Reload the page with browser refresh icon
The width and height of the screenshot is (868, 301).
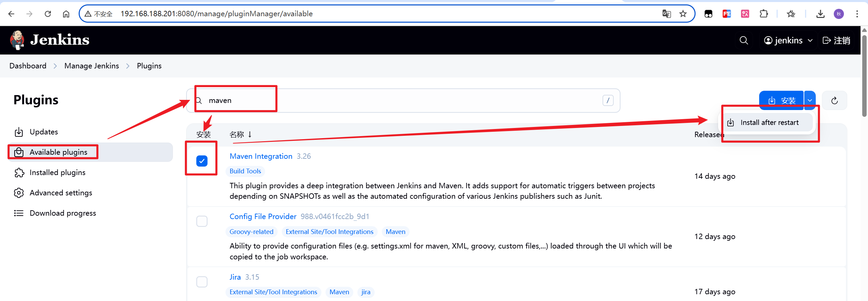point(48,14)
